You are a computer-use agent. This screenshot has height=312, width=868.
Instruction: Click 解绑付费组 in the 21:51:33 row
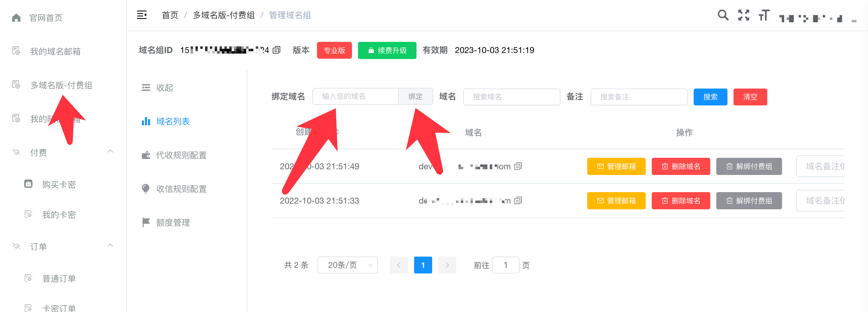pos(749,201)
